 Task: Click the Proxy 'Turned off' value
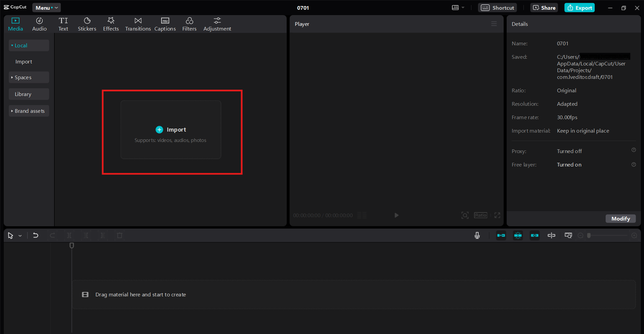tap(569, 151)
